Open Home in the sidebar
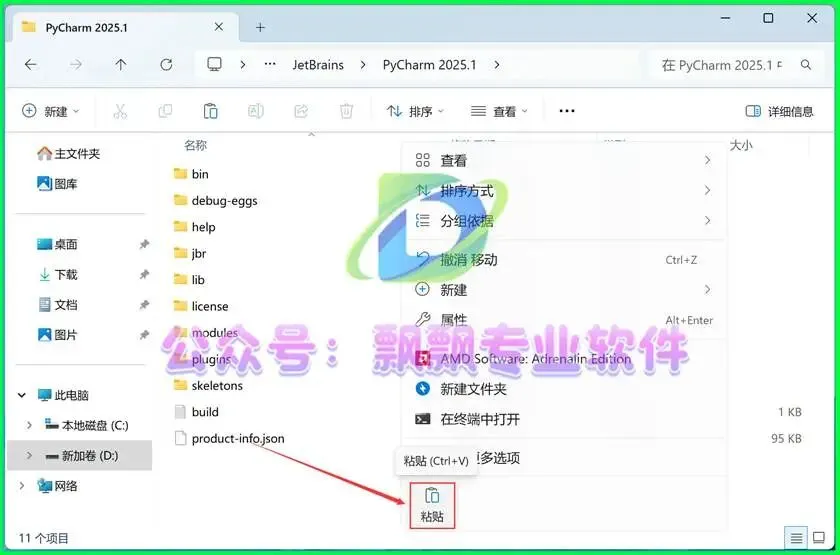Screen dimensions: 840x555 click(68, 154)
